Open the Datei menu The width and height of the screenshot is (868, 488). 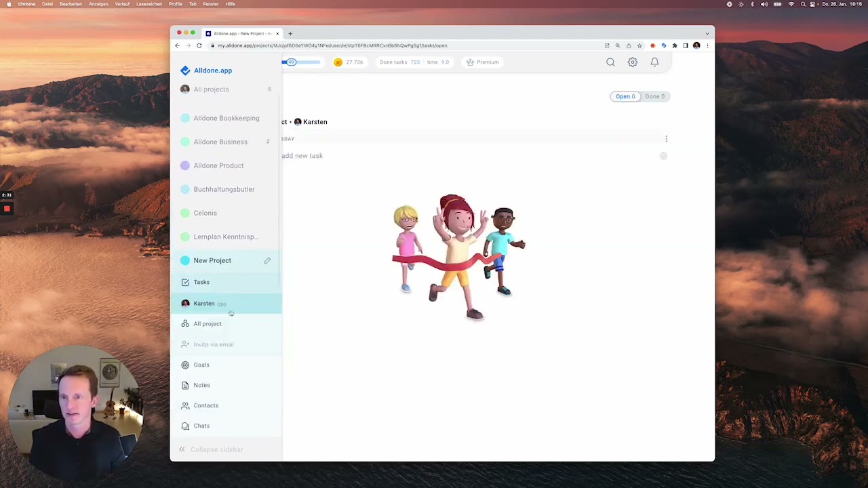click(x=47, y=4)
